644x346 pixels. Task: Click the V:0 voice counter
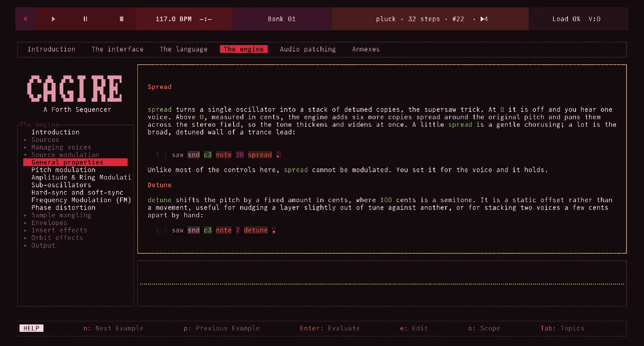[x=594, y=19]
